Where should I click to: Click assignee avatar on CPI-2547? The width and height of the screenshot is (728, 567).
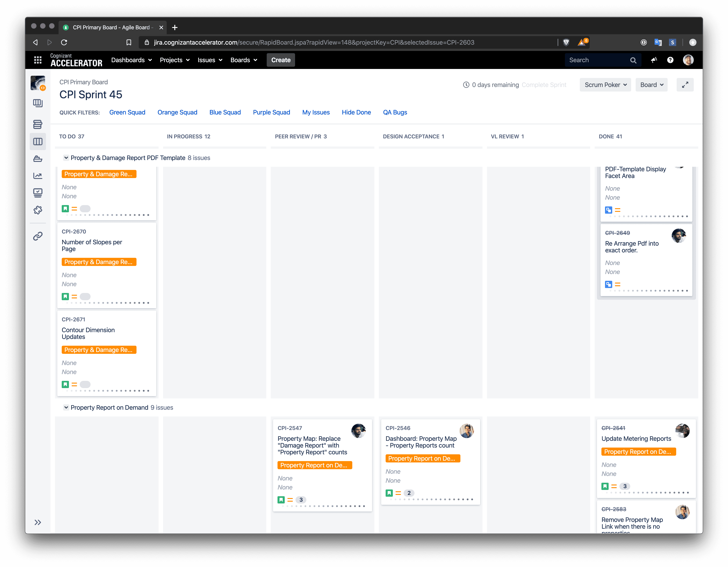358,431
